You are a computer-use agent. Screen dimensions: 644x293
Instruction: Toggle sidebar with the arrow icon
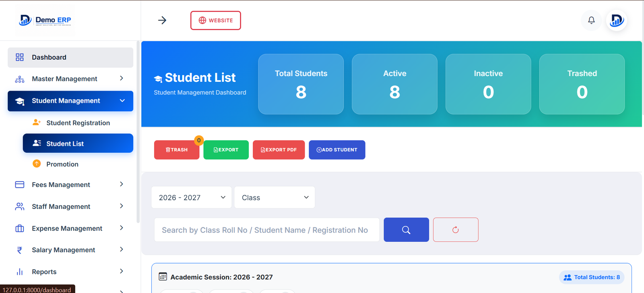pyautogui.click(x=162, y=20)
